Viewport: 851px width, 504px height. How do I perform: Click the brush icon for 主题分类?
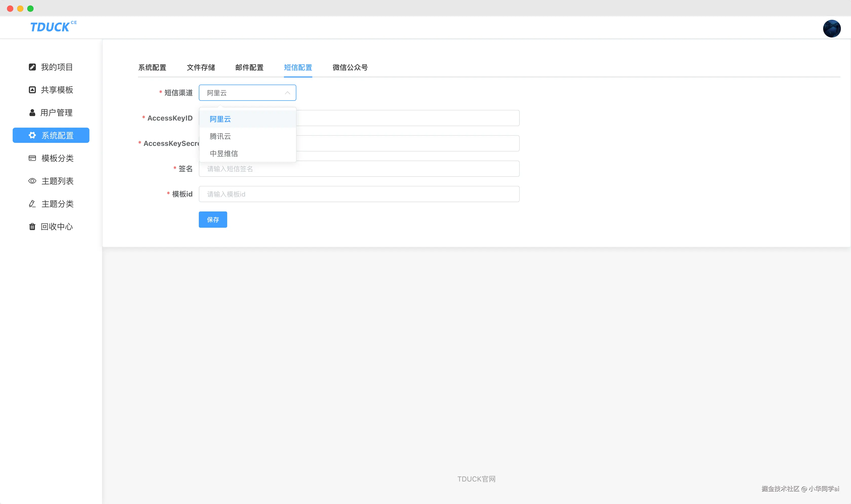[32, 204]
